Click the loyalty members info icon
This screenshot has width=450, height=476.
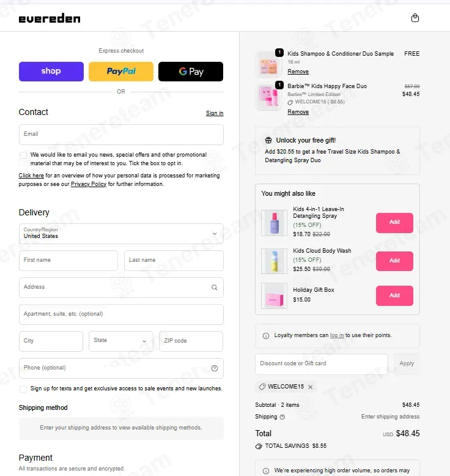pyautogui.click(x=266, y=336)
